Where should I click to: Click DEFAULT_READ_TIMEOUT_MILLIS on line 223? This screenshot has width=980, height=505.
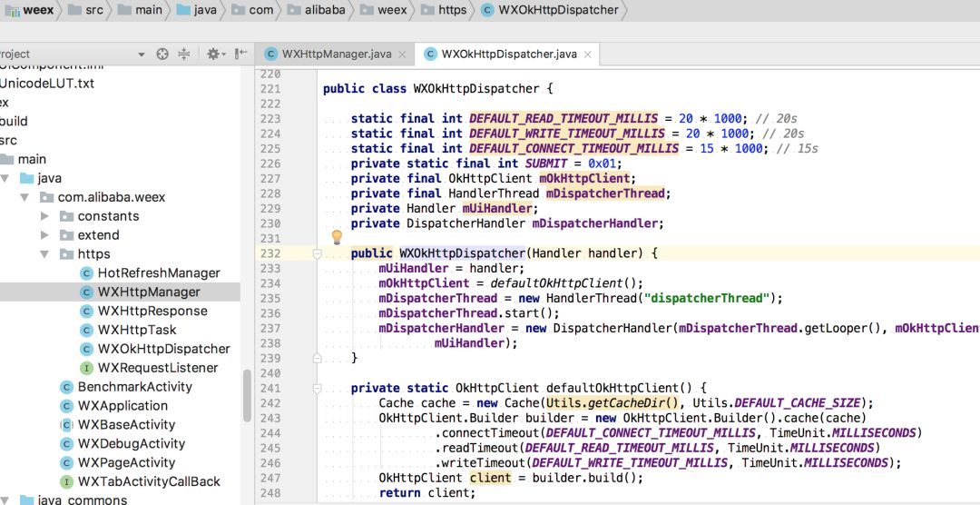pos(563,118)
